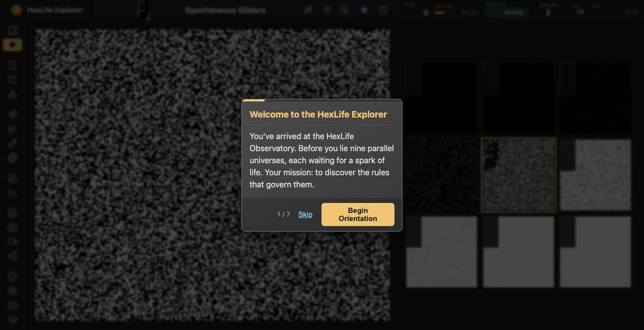Click the HexLife Explorer logo icon

(17, 10)
